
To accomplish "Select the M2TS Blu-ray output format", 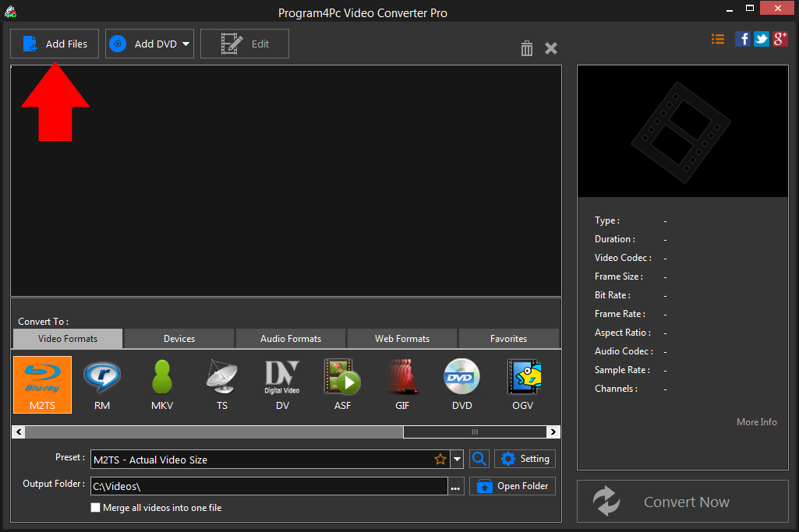I will pos(42,384).
